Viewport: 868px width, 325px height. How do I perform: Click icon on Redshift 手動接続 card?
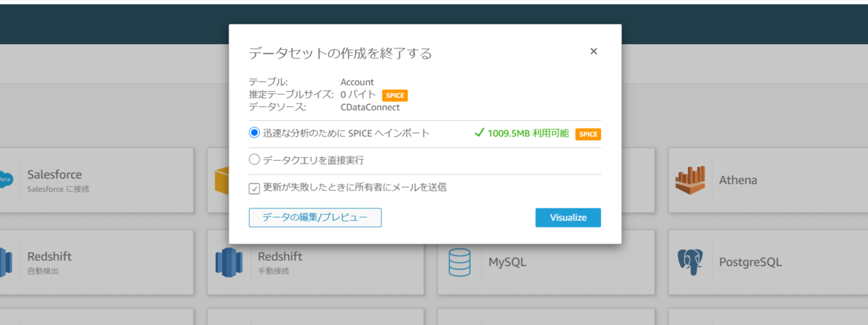pyautogui.click(x=229, y=262)
